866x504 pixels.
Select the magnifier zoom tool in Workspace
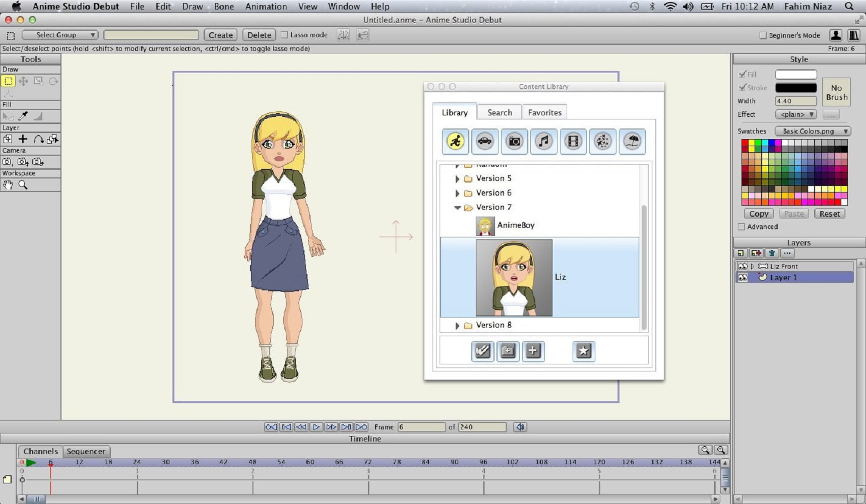click(23, 185)
